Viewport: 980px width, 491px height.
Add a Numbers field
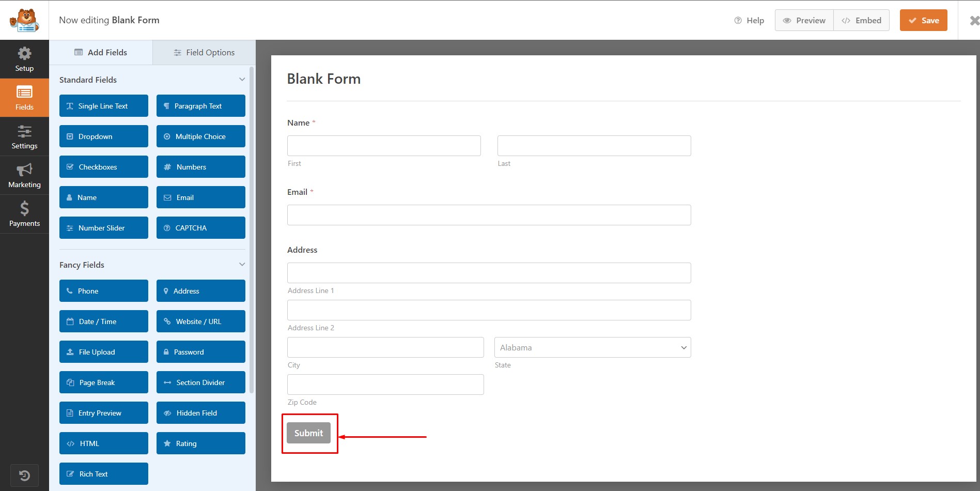(x=201, y=167)
